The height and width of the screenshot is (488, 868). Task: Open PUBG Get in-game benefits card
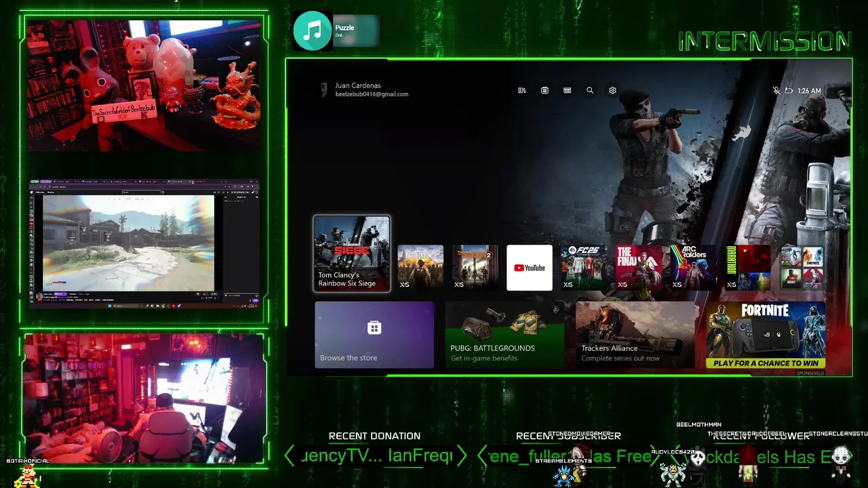click(x=505, y=335)
